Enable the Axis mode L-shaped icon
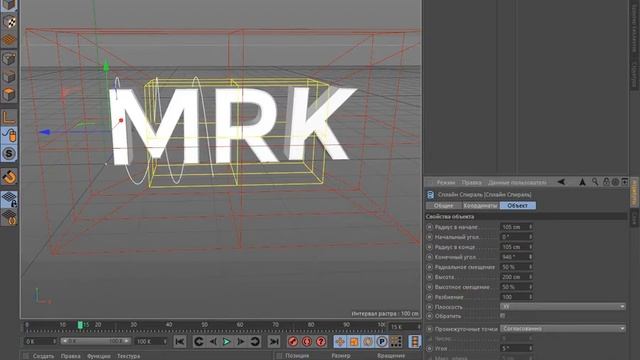The height and width of the screenshot is (360, 640). (x=9, y=118)
